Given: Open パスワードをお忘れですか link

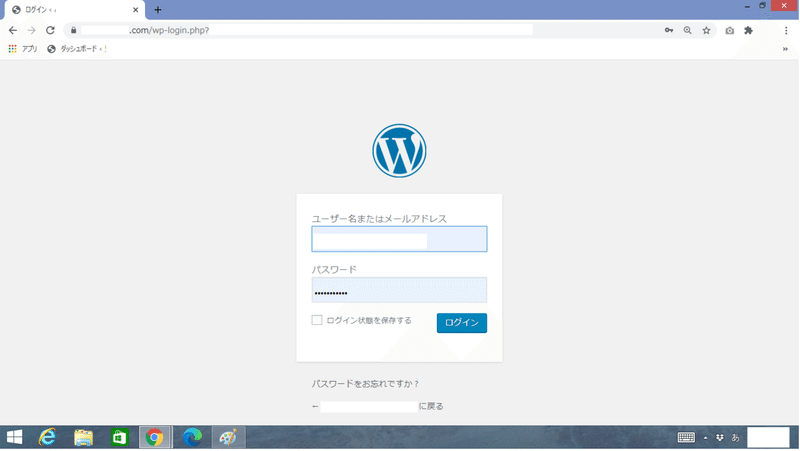Looking at the screenshot, I should (365, 384).
